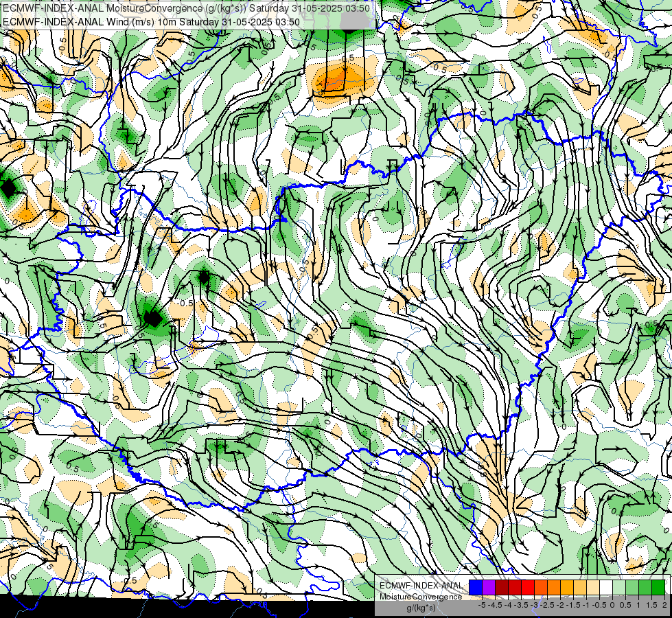Click the amber swatch between -2 and -1.5
The image size is (672, 618).
(x=567, y=587)
